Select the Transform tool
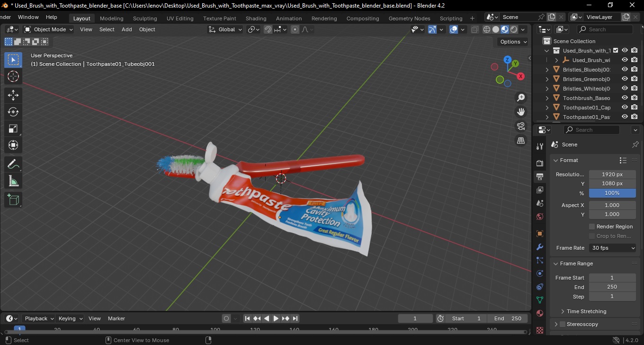The image size is (644, 345). tap(13, 145)
